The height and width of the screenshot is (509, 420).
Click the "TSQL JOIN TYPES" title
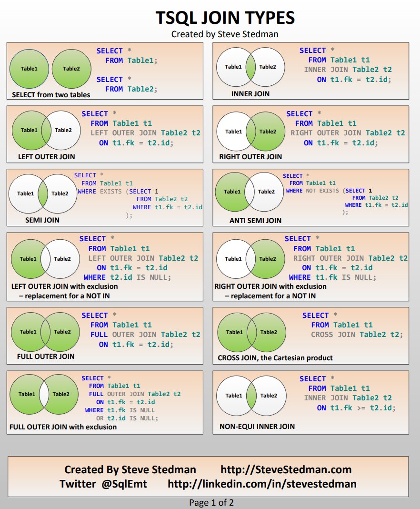pos(225,18)
